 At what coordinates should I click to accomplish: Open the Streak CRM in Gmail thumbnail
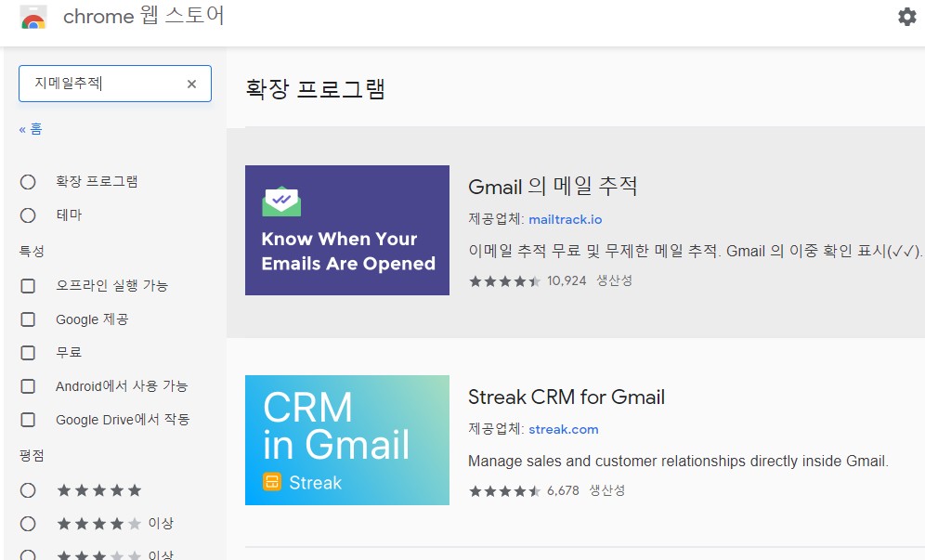tap(347, 440)
